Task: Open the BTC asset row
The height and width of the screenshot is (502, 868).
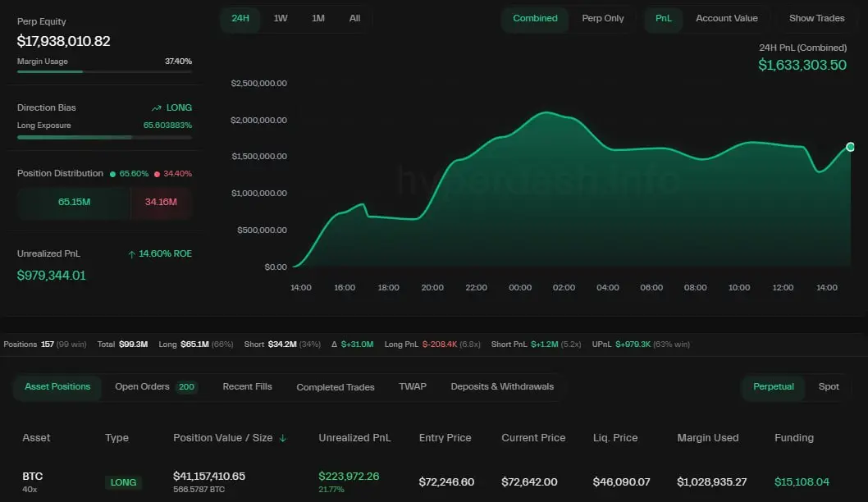Action: (434, 482)
